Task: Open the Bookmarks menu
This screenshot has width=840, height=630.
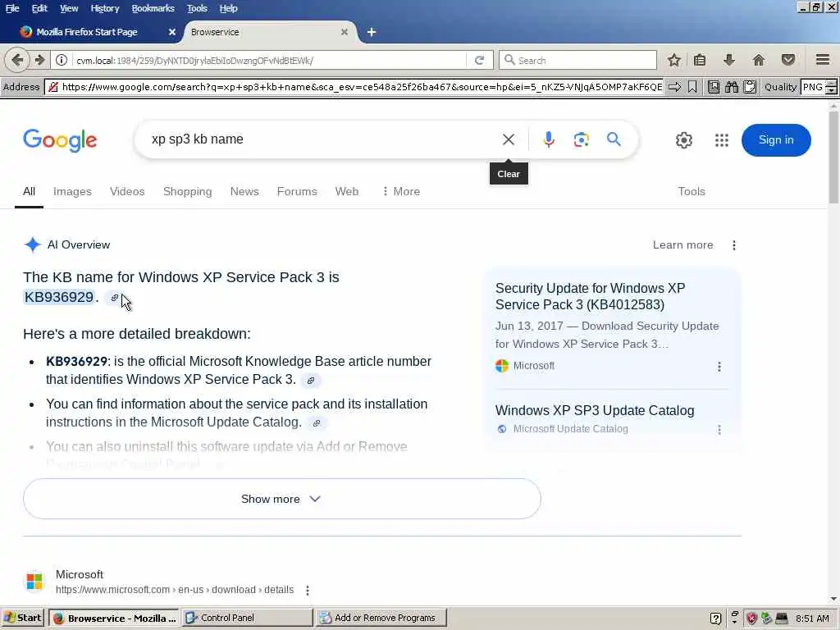Action: [153, 8]
